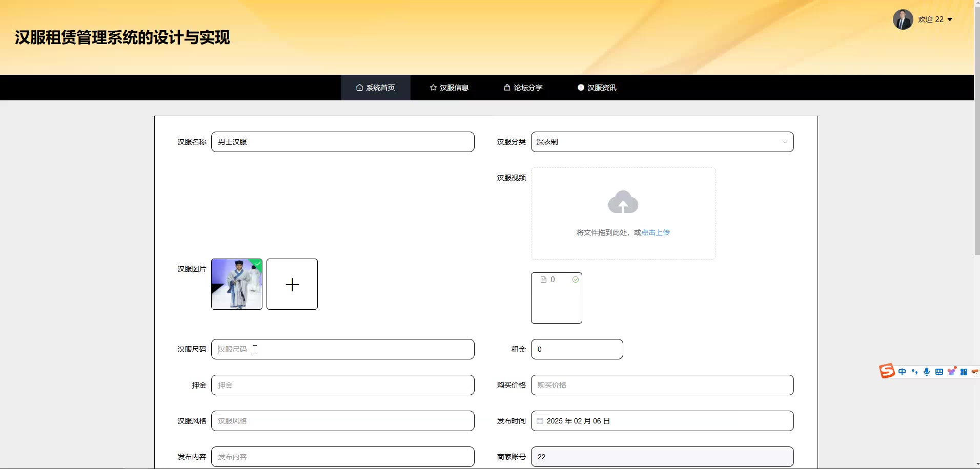Click the plus icon to add 汉服图片
Image resolution: width=980 pixels, height=469 pixels.
click(292, 284)
